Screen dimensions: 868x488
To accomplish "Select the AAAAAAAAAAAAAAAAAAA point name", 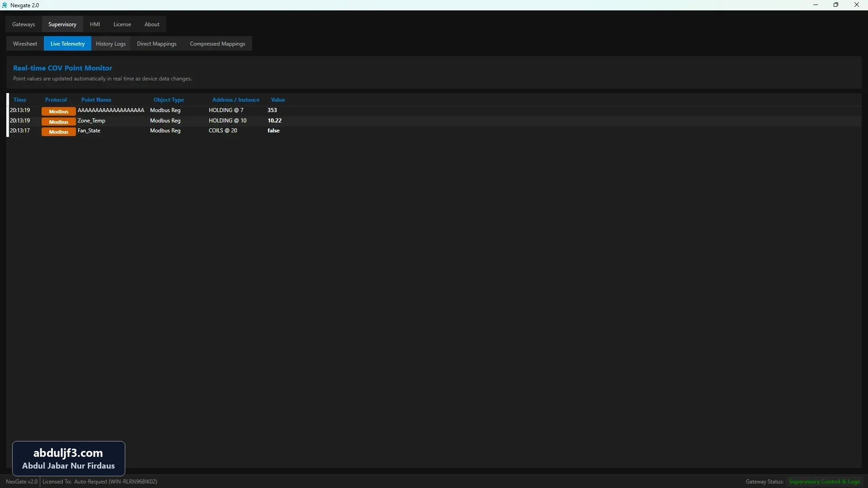I will pyautogui.click(x=111, y=110).
